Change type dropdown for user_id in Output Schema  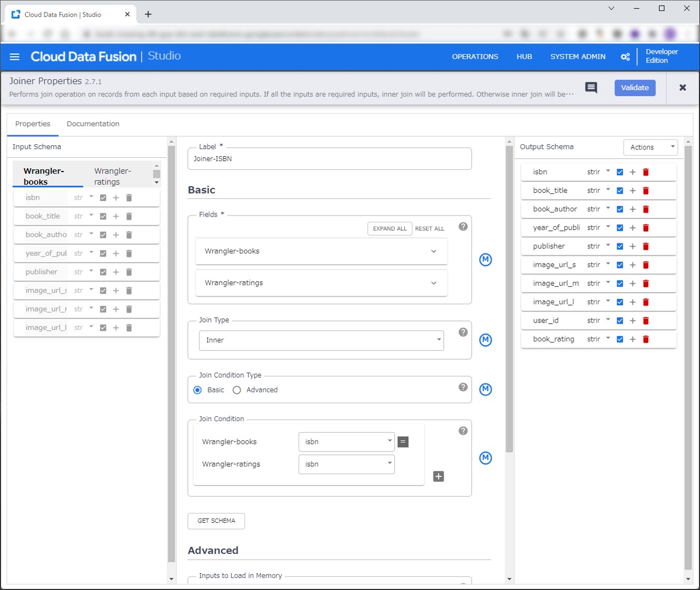pos(599,320)
